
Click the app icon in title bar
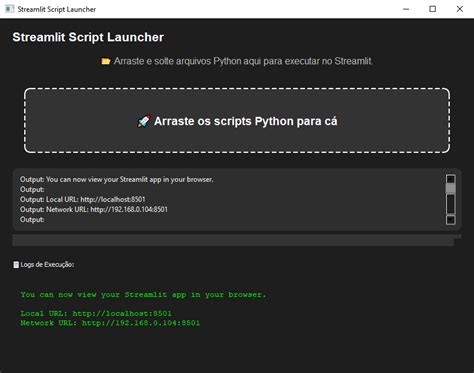pos(10,9)
